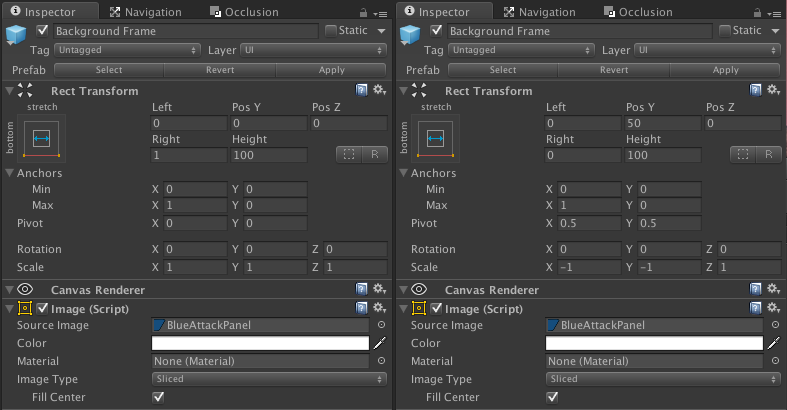Switch to Occlusion tab in right panel

tap(638, 12)
